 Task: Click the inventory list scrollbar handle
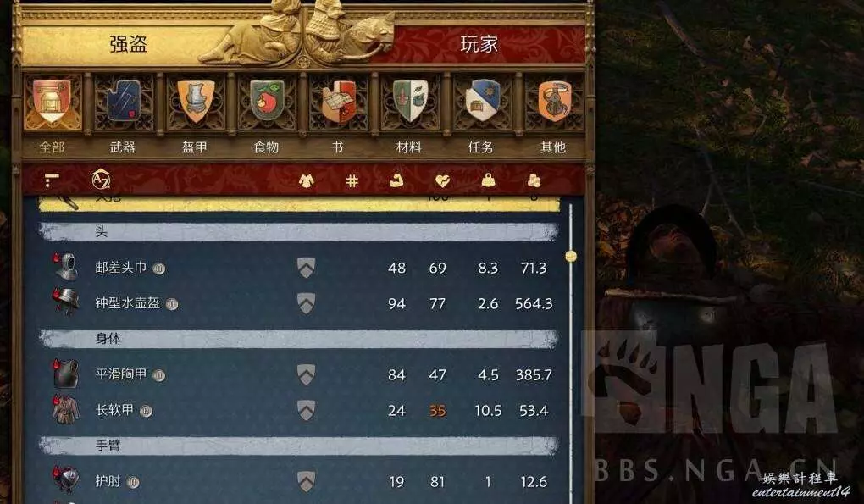[x=571, y=256]
